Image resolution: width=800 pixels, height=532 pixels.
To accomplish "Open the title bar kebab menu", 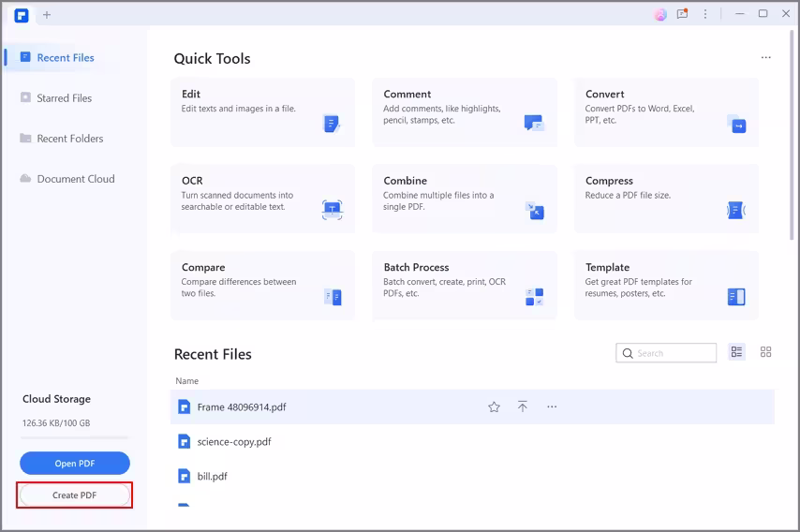I will [x=705, y=14].
